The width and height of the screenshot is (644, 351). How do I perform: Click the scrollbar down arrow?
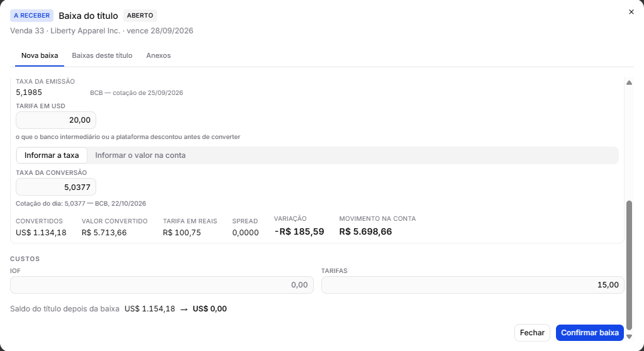pos(629,337)
